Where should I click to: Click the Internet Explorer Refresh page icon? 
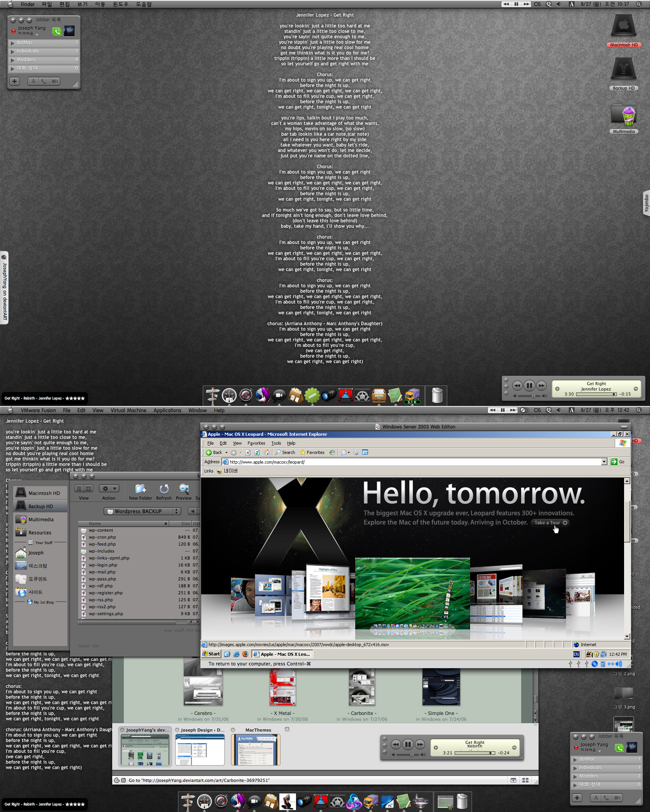pyautogui.click(x=257, y=452)
